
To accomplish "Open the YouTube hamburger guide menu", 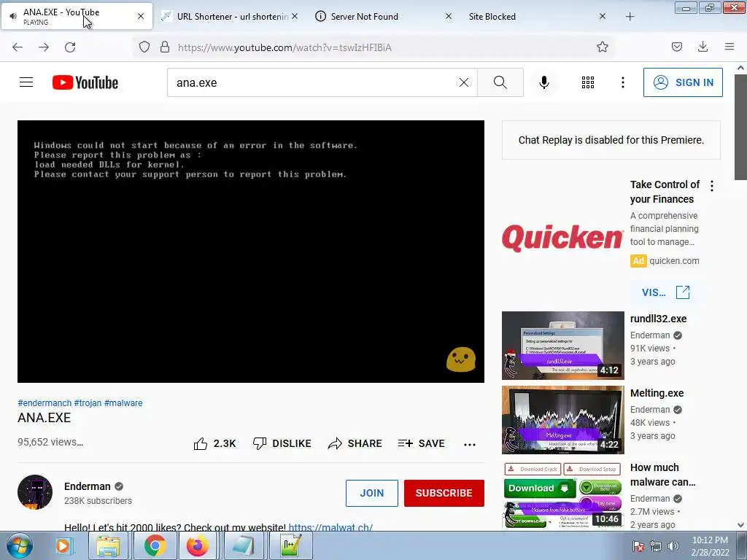I will pyautogui.click(x=26, y=82).
